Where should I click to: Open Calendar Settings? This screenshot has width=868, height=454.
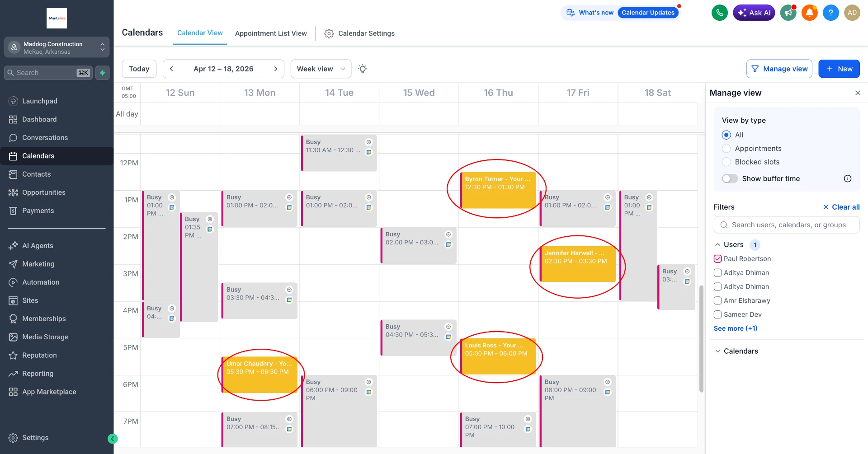[x=360, y=33]
